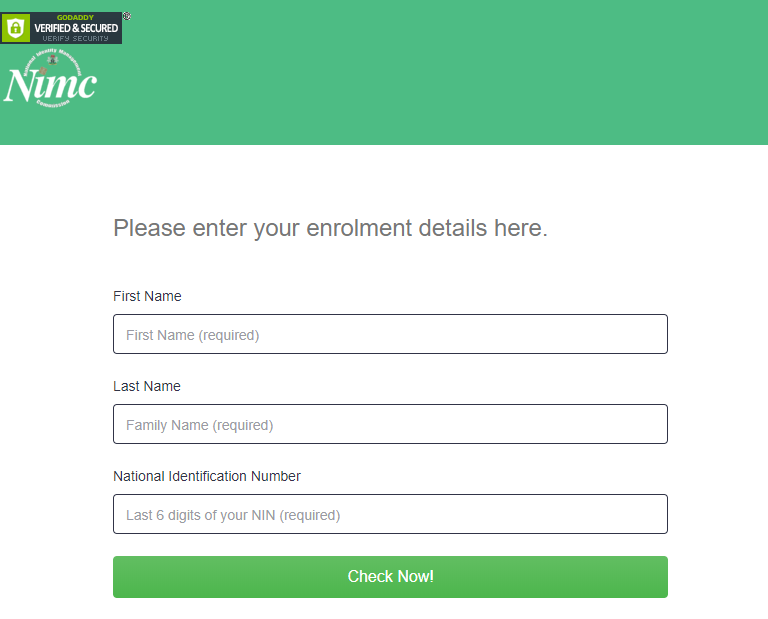Click the GODADDY text on security badge
The height and width of the screenshot is (619, 768).
point(75,18)
